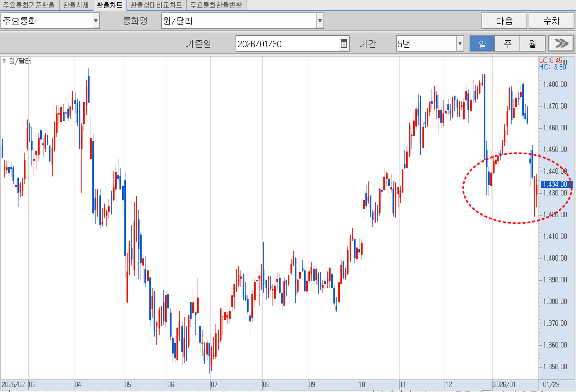576x392 pixels.
Task: Select the 일 (daily) chart interval
Action: click(x=482, y=44)
